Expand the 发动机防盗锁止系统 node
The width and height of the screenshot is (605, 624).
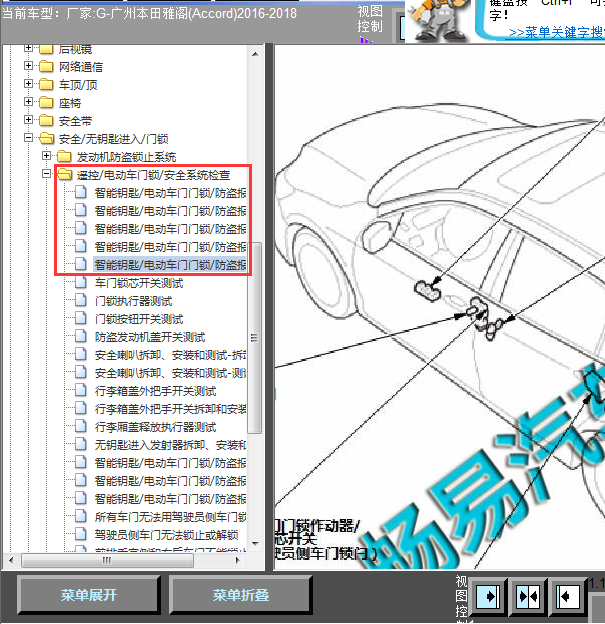[x=47, y=156]
